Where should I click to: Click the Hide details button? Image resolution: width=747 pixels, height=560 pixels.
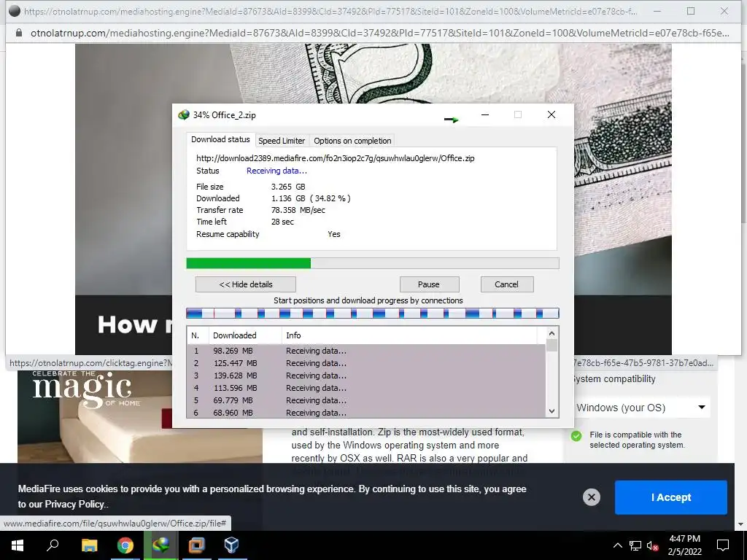coord(245,284)
